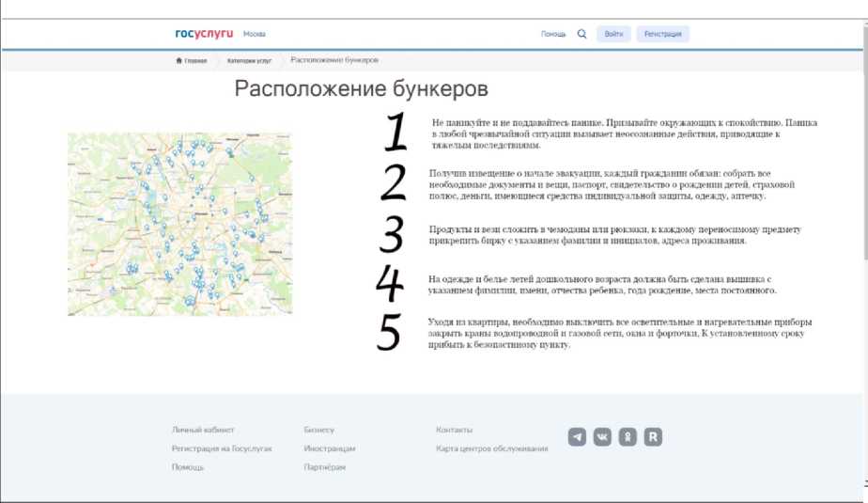Open the Москва region selector
This screenshot has height=503, width=868.
255,34
